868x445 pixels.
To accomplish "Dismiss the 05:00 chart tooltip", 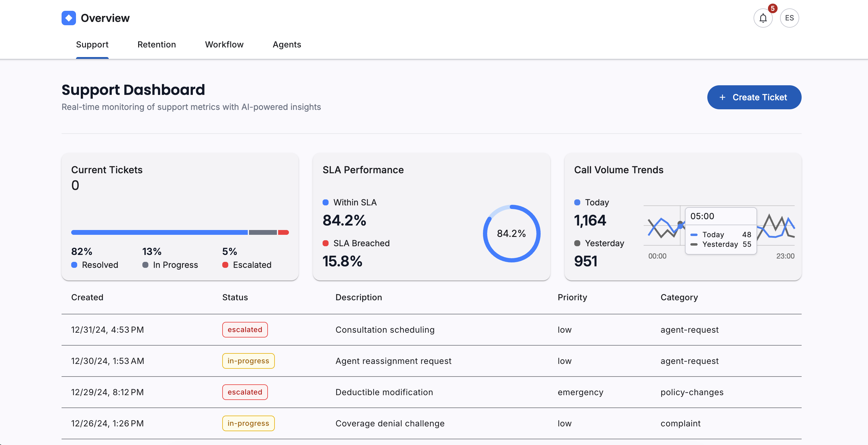I will coord(721,230).
